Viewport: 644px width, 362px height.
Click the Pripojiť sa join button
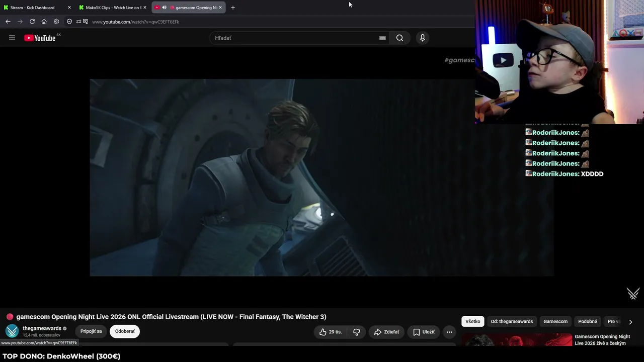tap(91, 331)
